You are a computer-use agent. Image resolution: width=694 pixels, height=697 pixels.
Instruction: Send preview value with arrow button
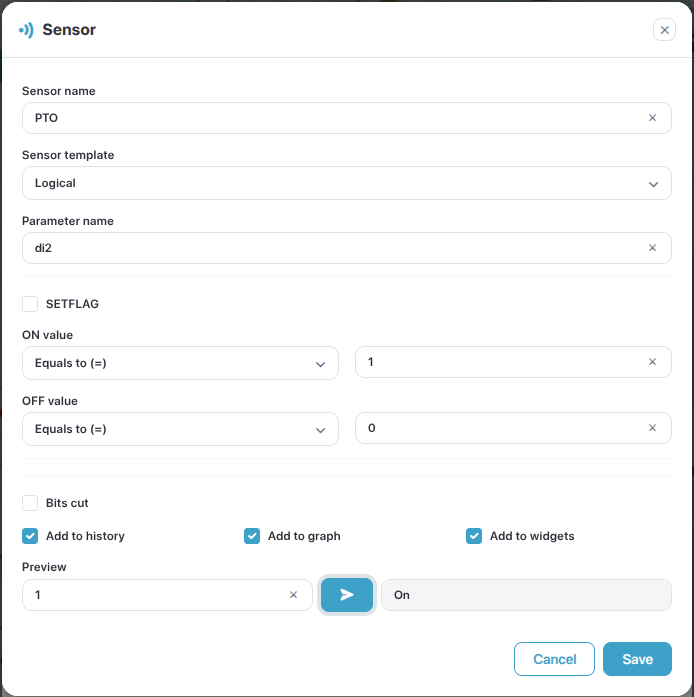coord(347,595)
